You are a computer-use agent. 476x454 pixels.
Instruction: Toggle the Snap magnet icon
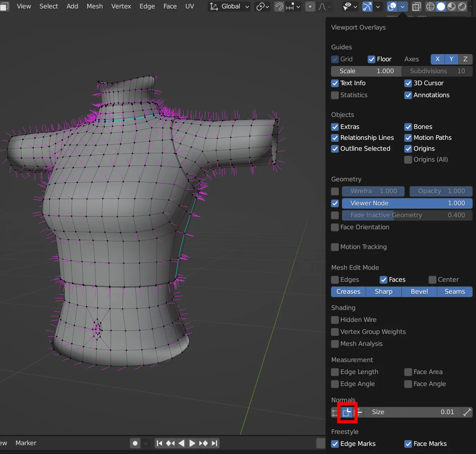click(x=279, y=6)
